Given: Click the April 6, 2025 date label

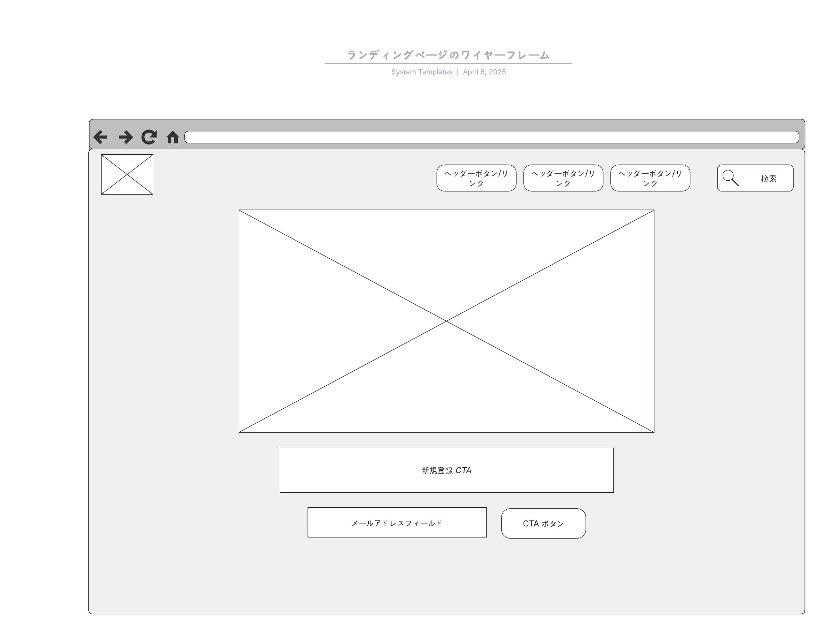Looking at the screenshot, I should click(x=484, y=72).
